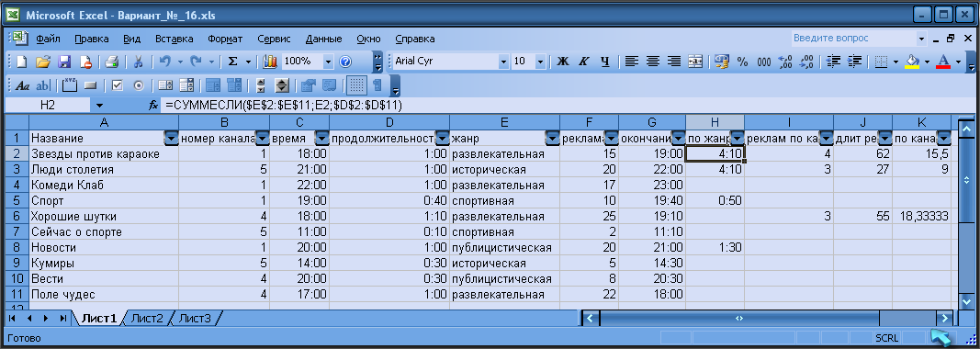Open the Файл menu
Viewport: 980px width, 349px height.
point(48,39)
